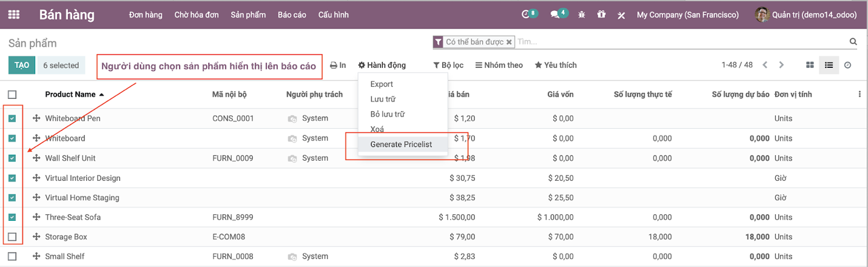Remove the Có thể bán được filter
Viewport: 868px width, 267px height.
tap(509, 42)
